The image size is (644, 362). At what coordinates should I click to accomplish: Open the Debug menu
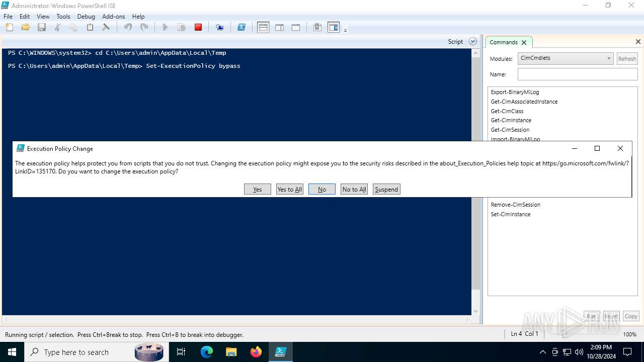pos(86,16)
